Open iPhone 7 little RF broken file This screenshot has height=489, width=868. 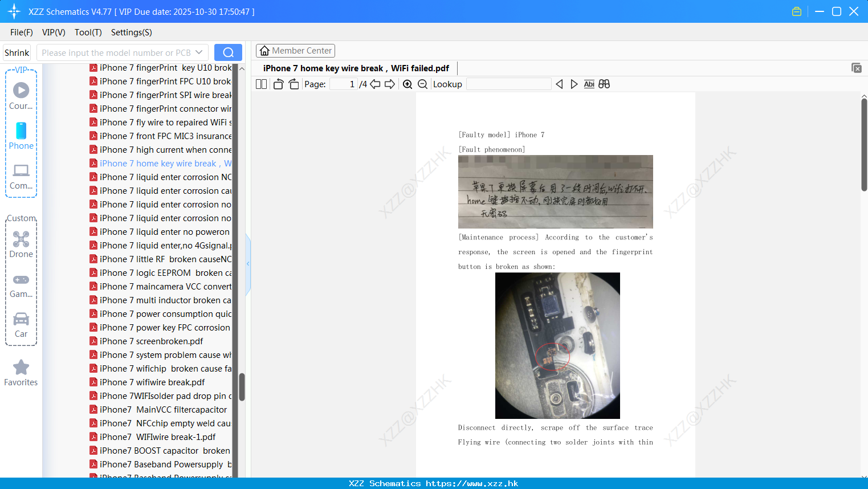tap(160, 259)
